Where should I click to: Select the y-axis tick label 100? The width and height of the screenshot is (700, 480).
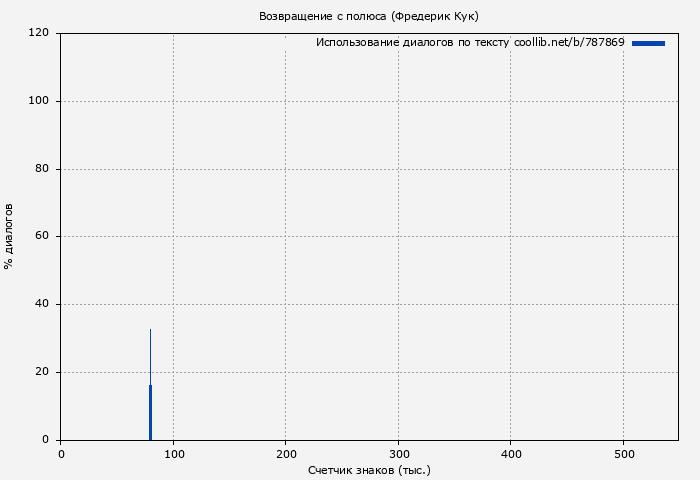(40, 101)
